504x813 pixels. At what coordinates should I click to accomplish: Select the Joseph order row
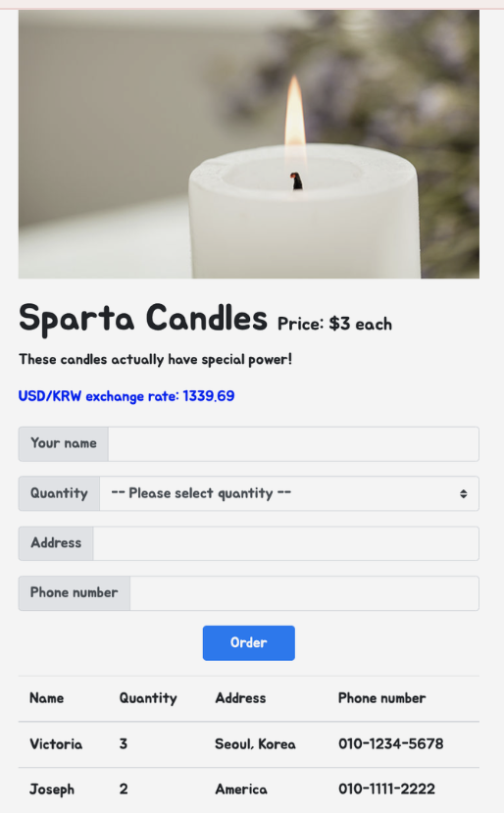pyautogui.click(x=248, y=789)
